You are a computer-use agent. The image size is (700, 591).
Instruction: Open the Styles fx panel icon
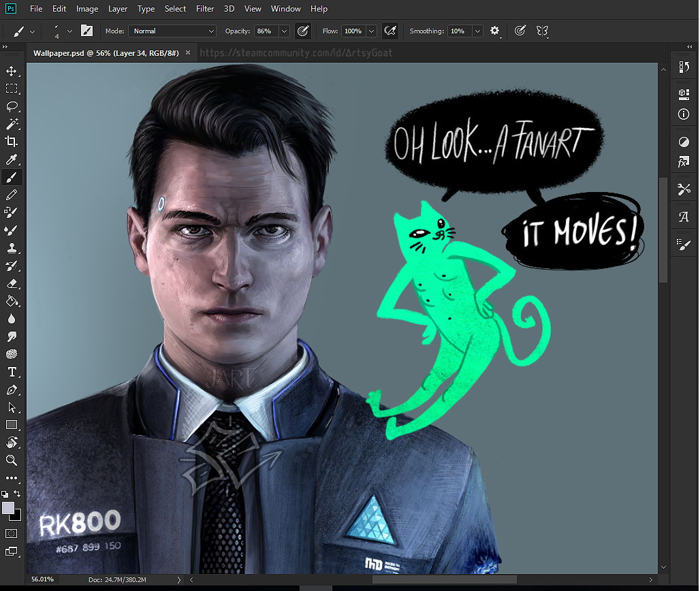684,161
